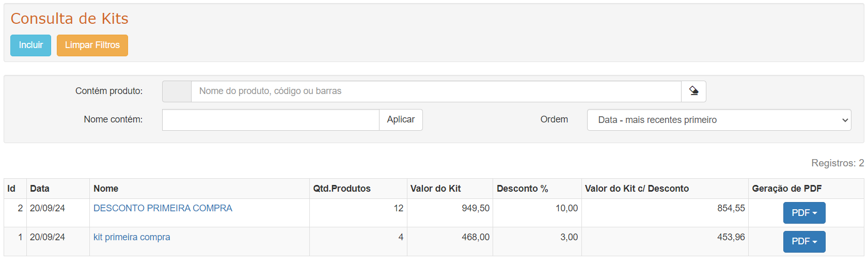The height and width of the screenshot is (264, 868).
Task: Click the Data column header
Action: 40,189
